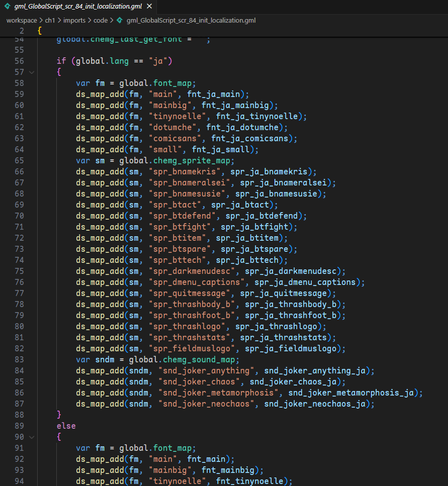
Task: Click spr_ja_bnamesusie on line 68
Action: click(x=276, y=193)
